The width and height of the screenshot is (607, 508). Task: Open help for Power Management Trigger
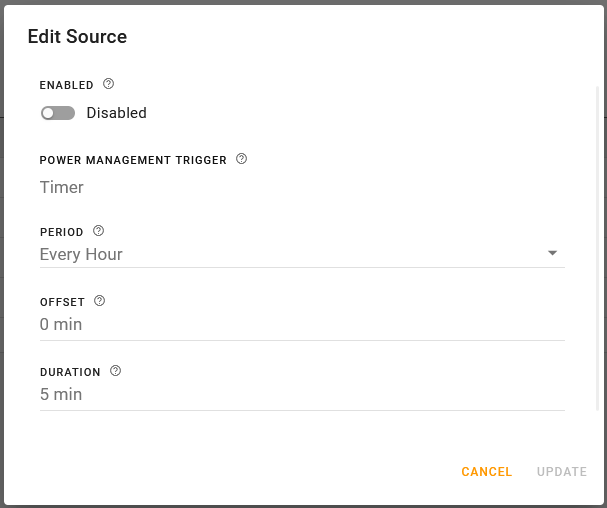click(x=241, y=159)
